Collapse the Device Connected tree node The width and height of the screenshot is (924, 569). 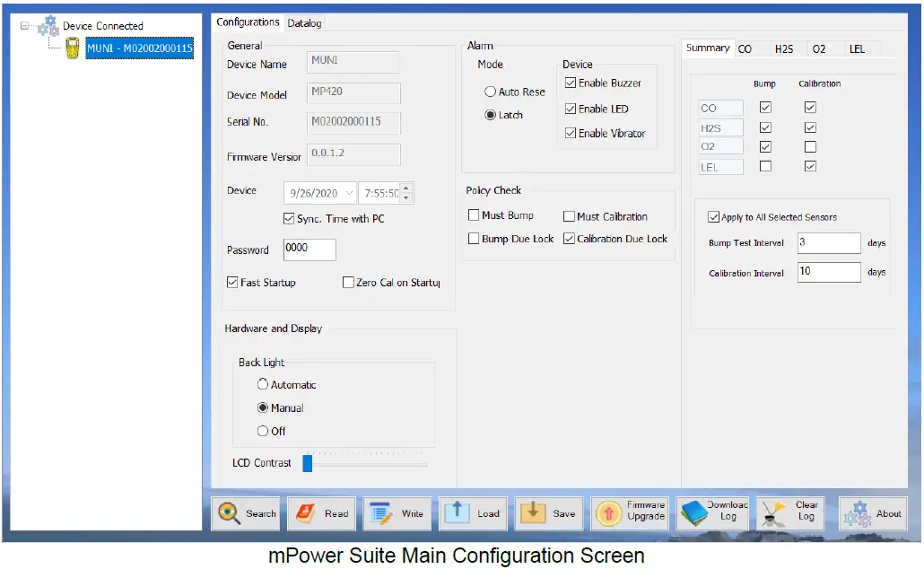tap(24, 25)
